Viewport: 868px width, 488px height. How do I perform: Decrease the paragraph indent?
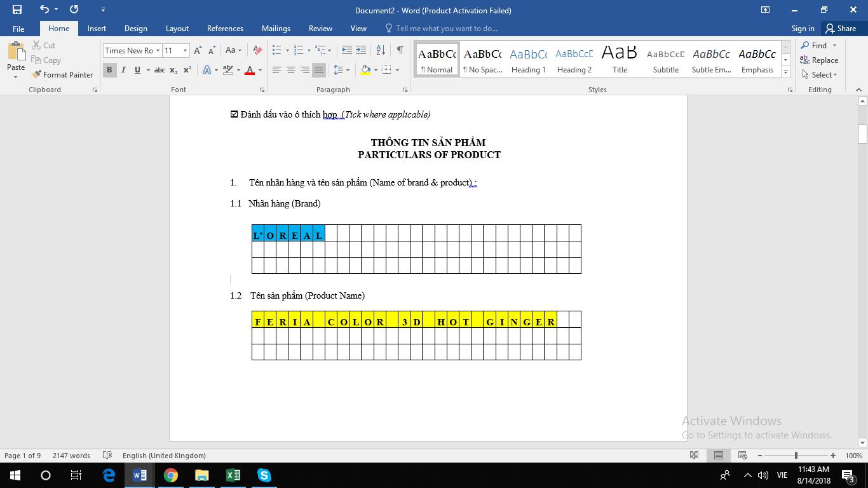click(346, 50)
